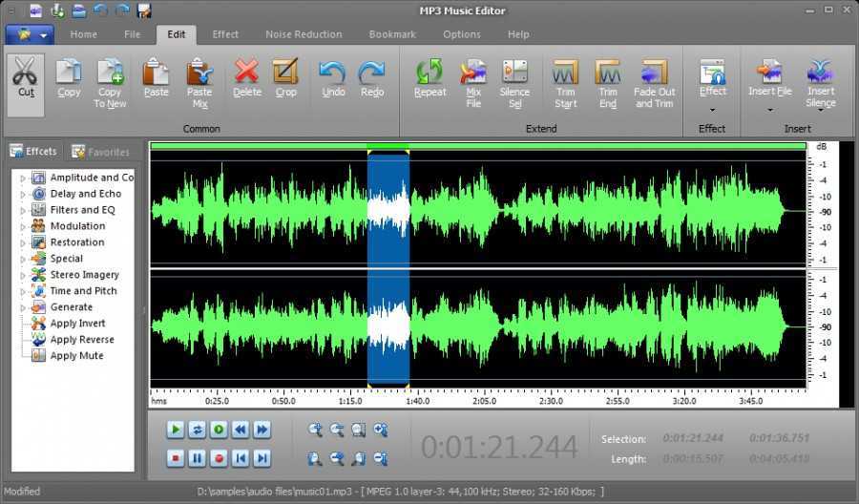Click the green circle play button
Screen dimensions: 859x504
(219, 430)
